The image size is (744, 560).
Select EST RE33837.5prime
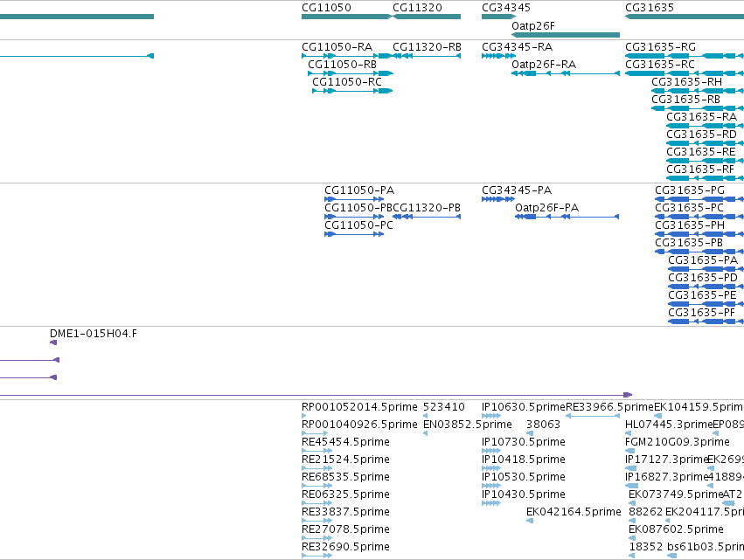(x=317, y=521)
